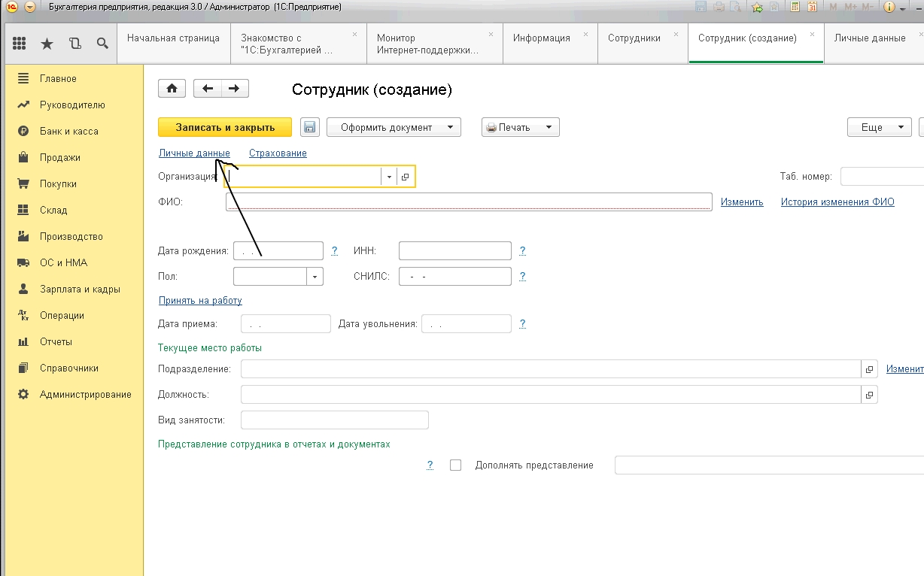Open the calendar icon in title bar
This screenshot has height=576, width=924.
812,7
